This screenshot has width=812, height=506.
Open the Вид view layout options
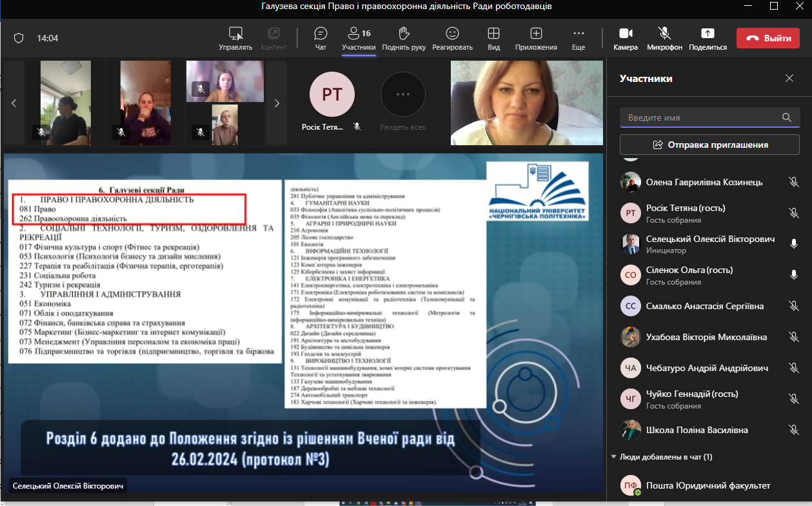493,34
